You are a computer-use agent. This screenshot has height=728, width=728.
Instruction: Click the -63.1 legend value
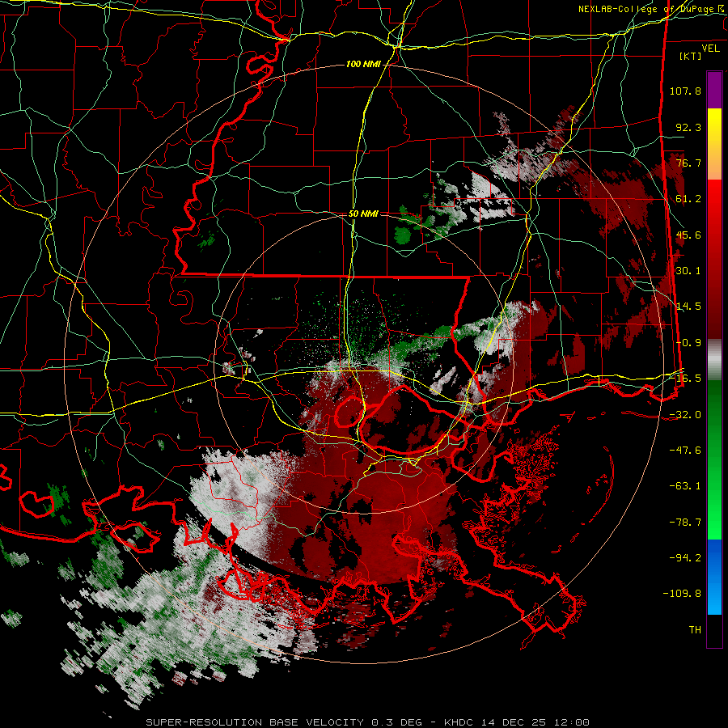(x=685, y=486)
